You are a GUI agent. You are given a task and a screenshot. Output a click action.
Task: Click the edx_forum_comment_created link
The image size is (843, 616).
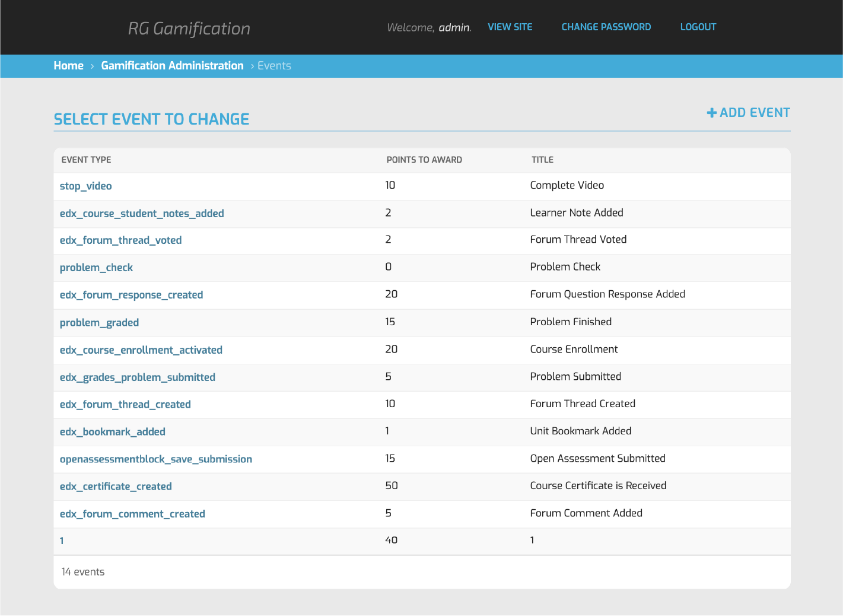click(x=132, y=514)
